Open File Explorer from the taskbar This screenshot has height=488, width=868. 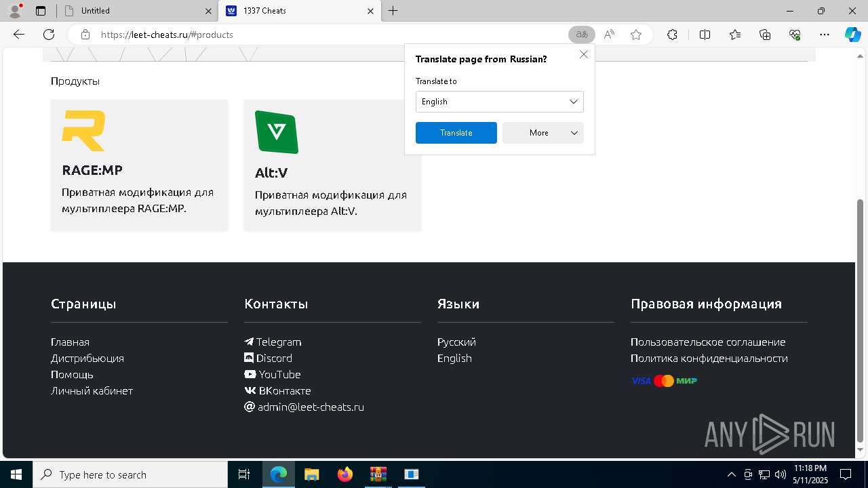[x=311, y=474]
